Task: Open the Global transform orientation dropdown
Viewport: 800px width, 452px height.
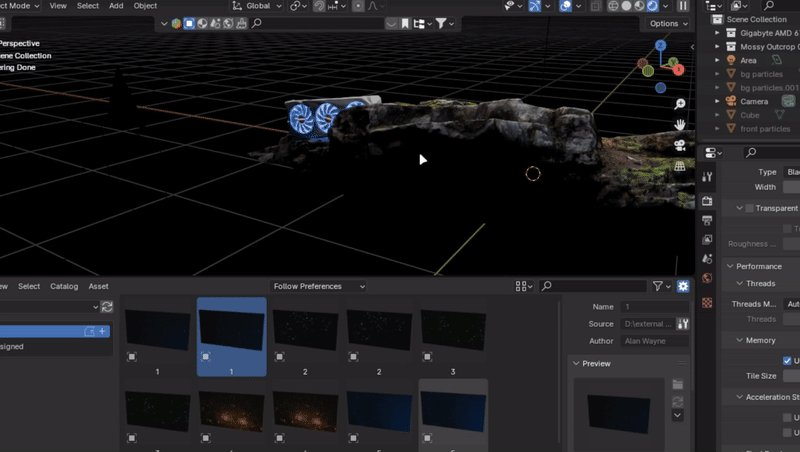Action: point(257,6)
